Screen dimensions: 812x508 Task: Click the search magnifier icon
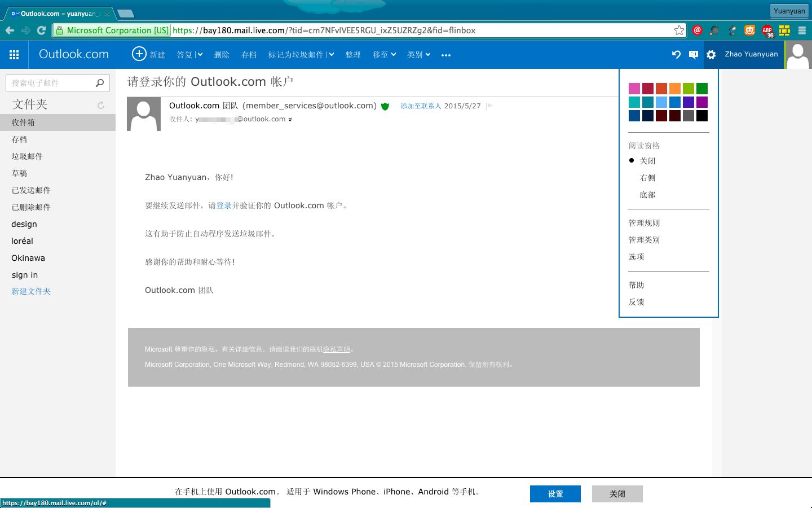tap(100, 83)
